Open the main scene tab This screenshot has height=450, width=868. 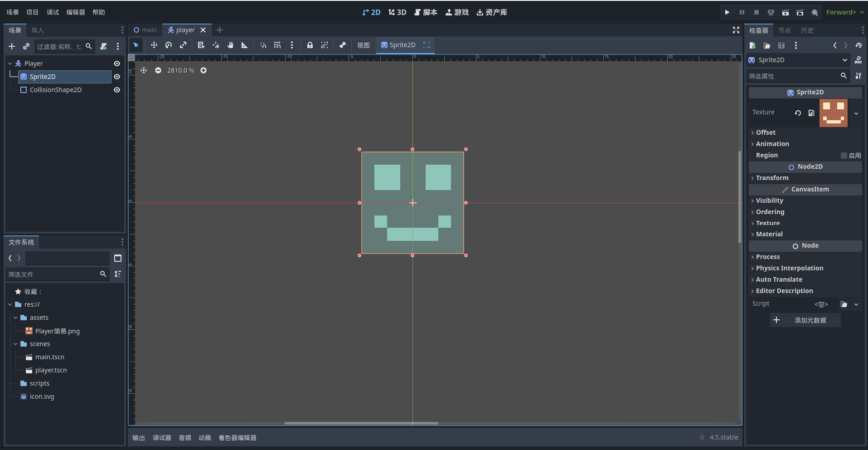pyautogui.click(x=145, y=30)
